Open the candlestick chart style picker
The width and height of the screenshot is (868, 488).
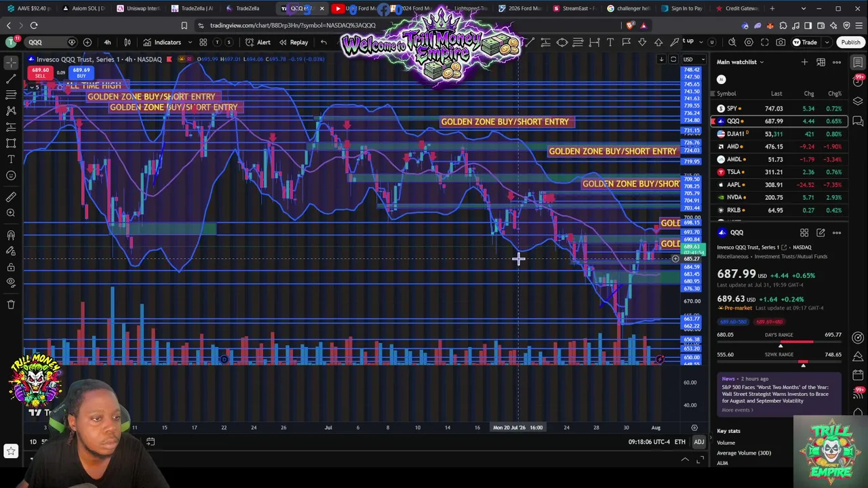[x=127, y=42]
